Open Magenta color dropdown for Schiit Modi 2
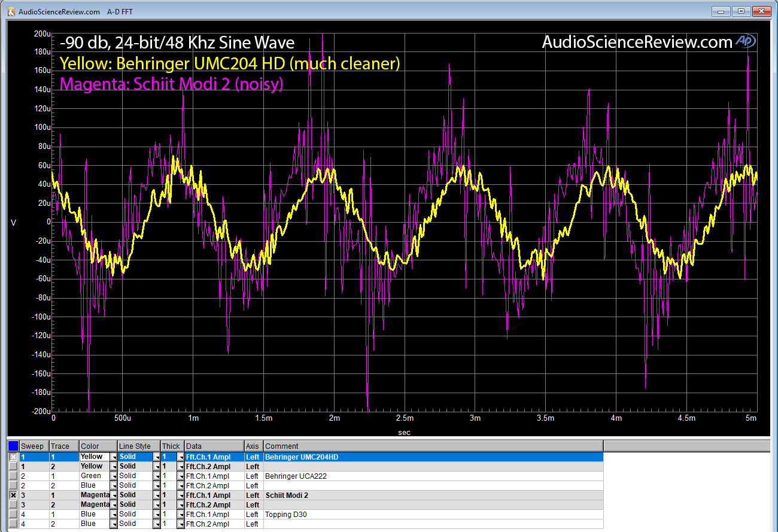This screenshot has width=778, height=532. pos(113,495)
